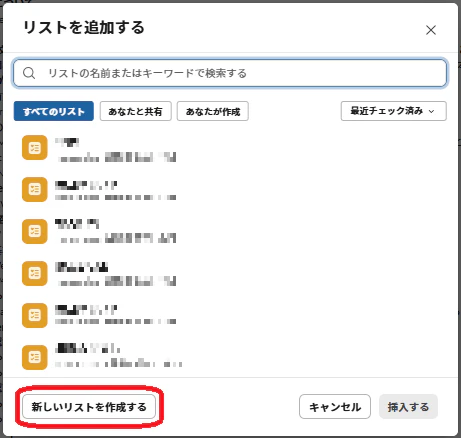This screenshot has width=461, height=438.
Task: Click the 新しいリストを作成する button
Action: (x=89, y=407)
